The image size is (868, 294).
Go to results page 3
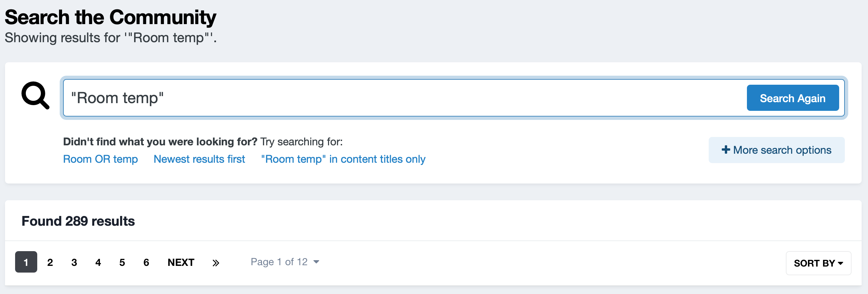(74, 263)
